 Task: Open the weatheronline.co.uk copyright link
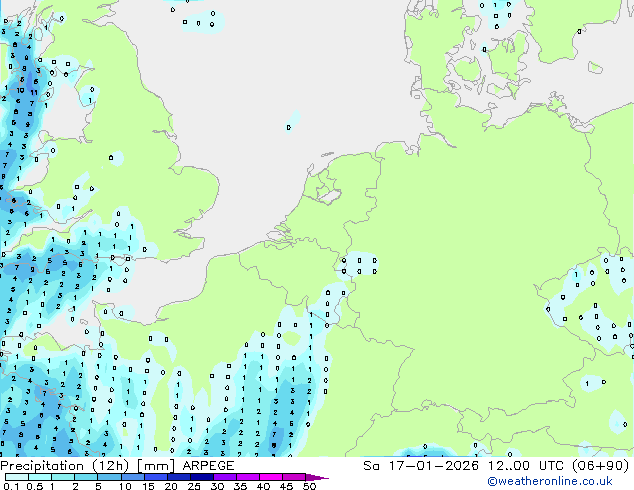click(x=550, y=481)
